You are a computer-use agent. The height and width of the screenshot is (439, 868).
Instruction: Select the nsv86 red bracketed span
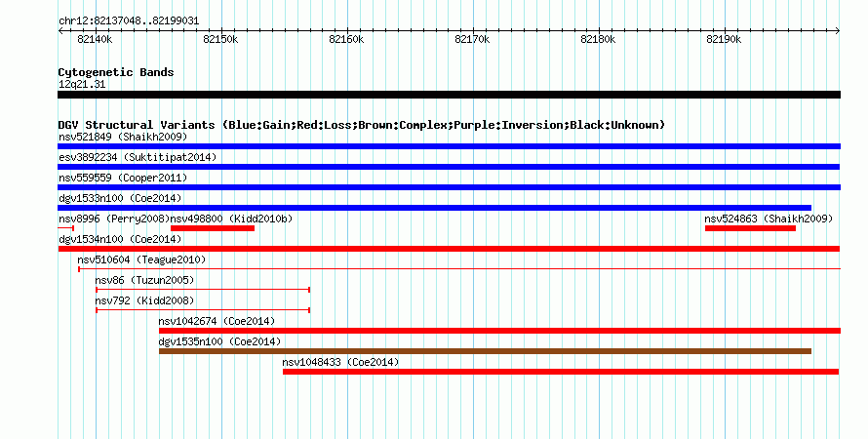[203, 290]
